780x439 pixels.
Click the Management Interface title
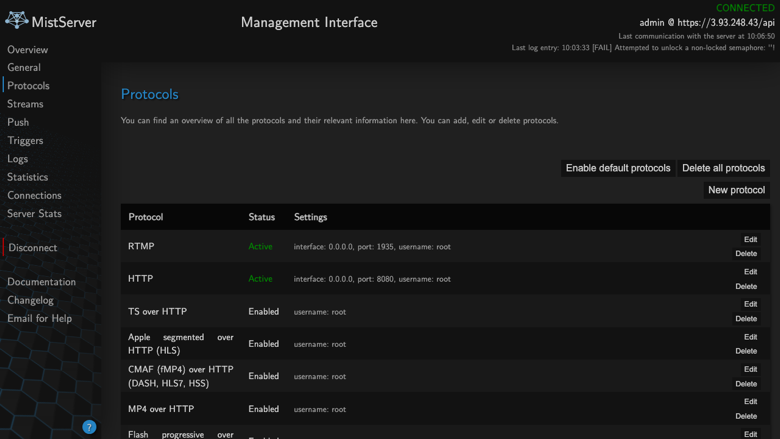pos(309,22)
